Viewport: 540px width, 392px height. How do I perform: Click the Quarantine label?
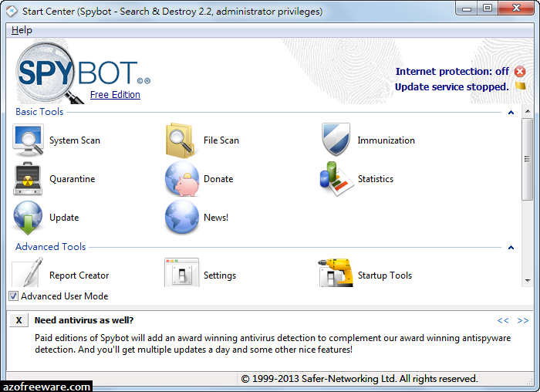(73, 179)
